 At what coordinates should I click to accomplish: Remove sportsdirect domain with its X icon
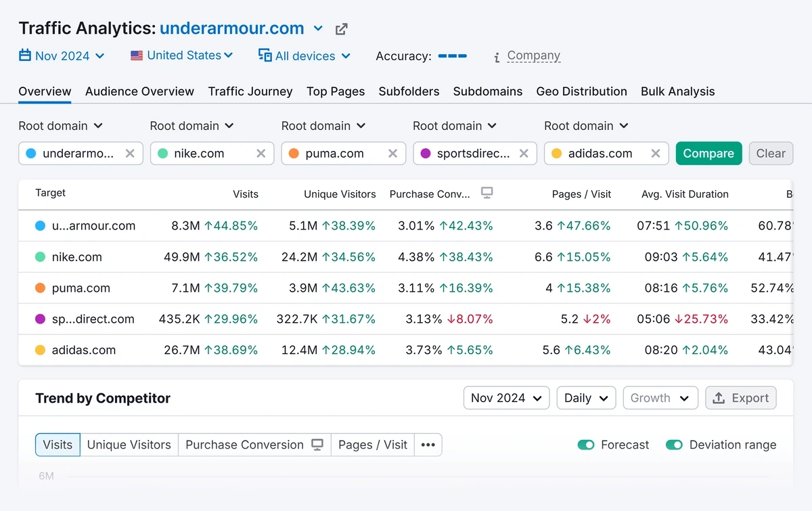click(x=524, y=154)
